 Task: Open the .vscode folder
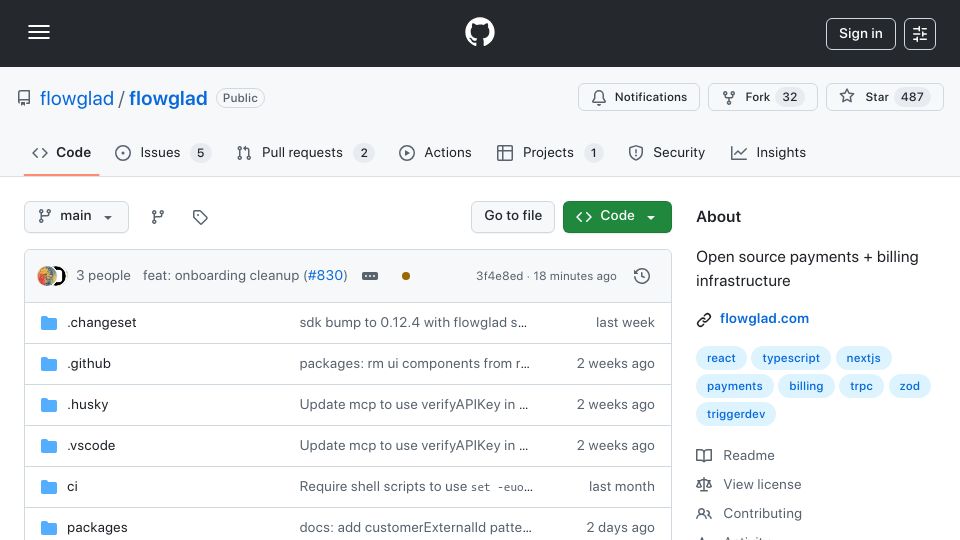point(91,446)
